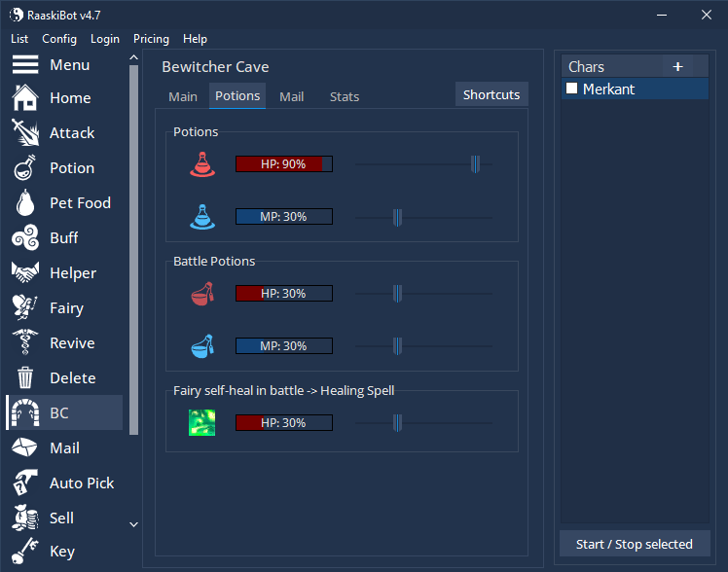Open Delete via trash can icon
This screenshot has height=572, width=728.
25,377
